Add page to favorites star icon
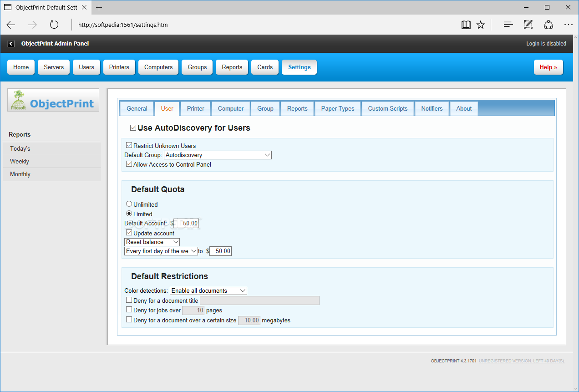 point(481,25)
